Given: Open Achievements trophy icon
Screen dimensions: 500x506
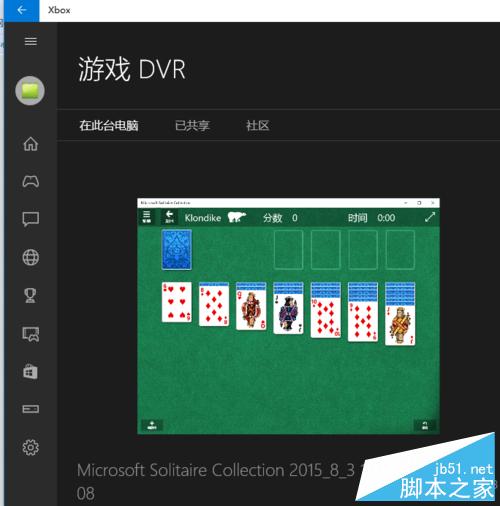Looking at the screenshot, I should tap(31, 295).
